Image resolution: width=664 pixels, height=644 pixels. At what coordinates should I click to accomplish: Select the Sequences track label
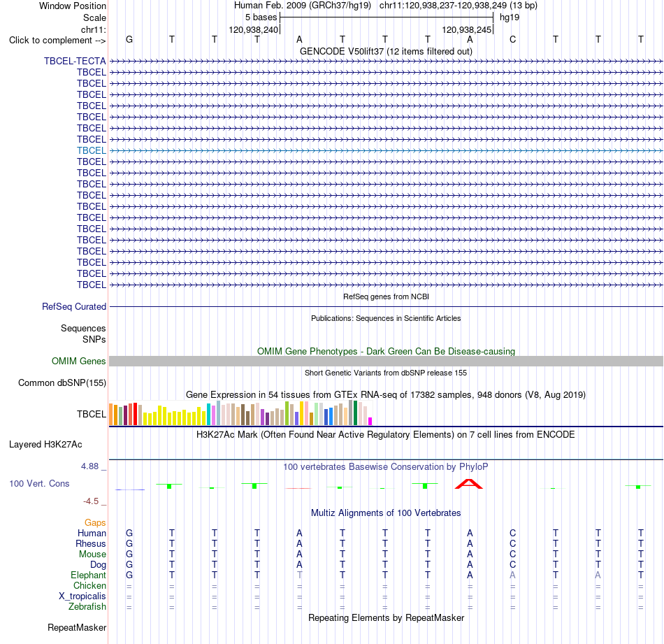(x=83, y=329)
